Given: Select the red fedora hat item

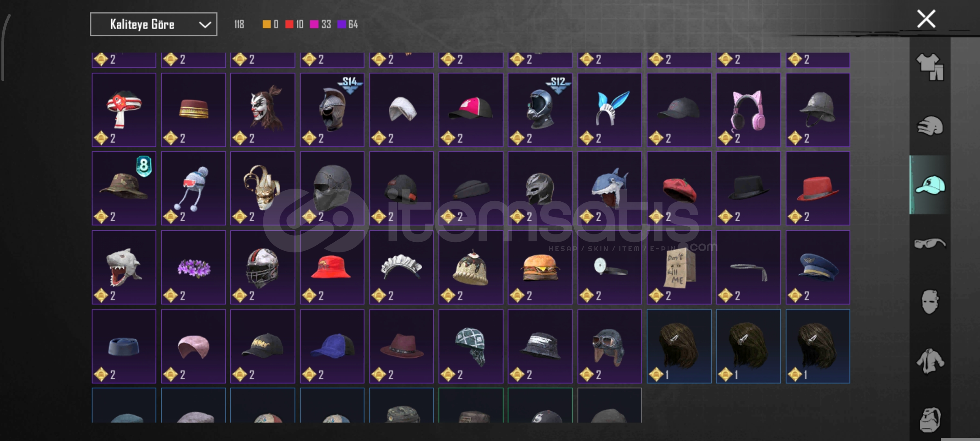Looking at the screenshot, I should click(x=818, y=189).
